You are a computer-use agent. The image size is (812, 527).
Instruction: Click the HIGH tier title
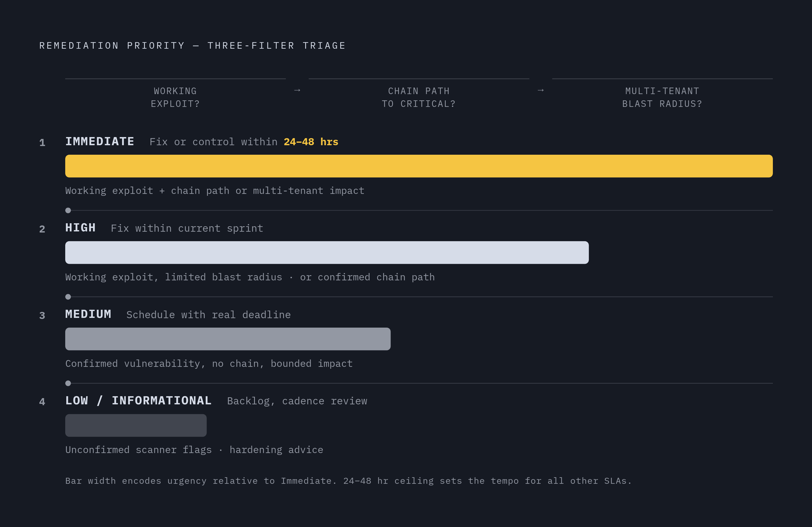(x=80, y=228)
